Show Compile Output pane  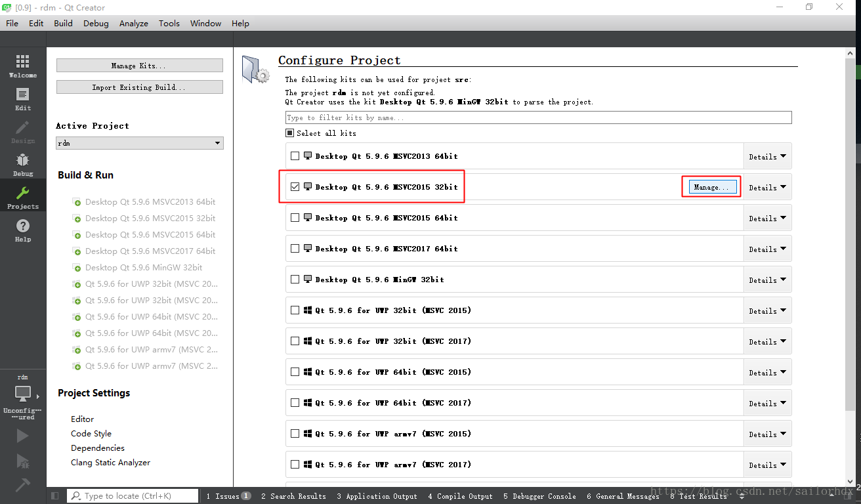(x=460, y=496)
